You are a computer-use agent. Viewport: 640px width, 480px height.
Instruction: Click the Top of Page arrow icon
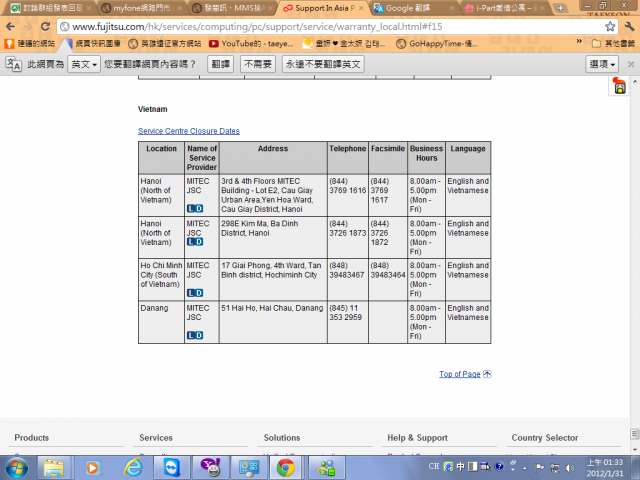[x=487, y=374]
